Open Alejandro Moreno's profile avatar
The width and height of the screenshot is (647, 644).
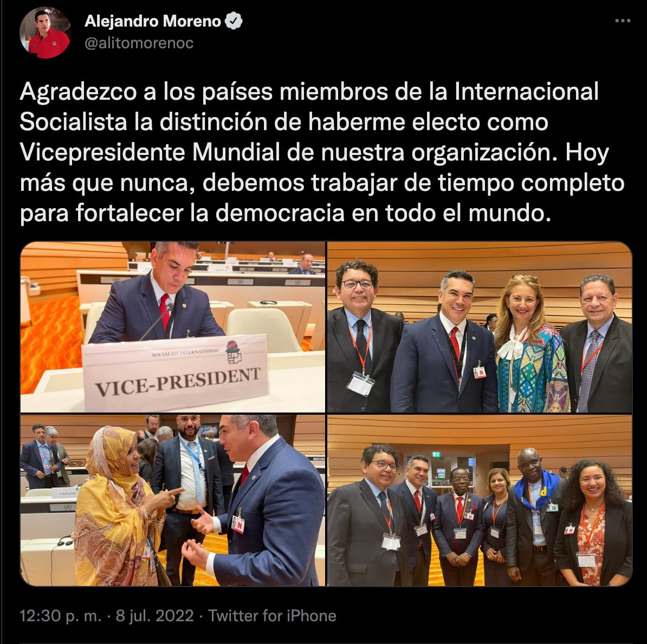point(45,33)
